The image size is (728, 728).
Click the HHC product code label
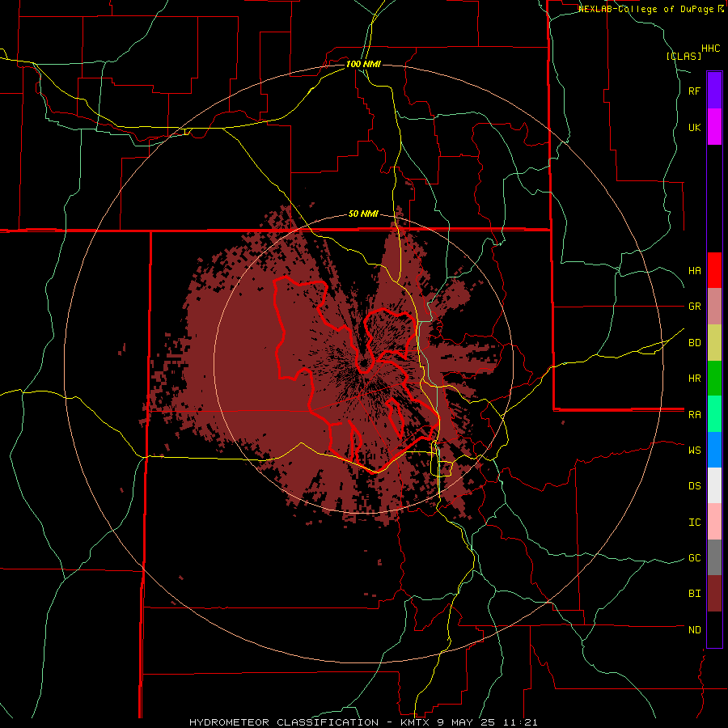(x=711, y=49)
